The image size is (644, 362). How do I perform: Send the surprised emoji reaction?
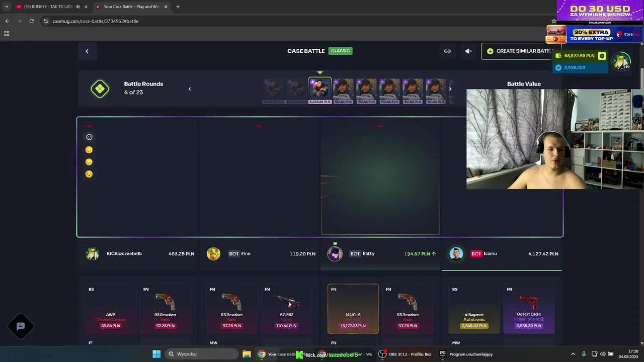pos(89,174)
